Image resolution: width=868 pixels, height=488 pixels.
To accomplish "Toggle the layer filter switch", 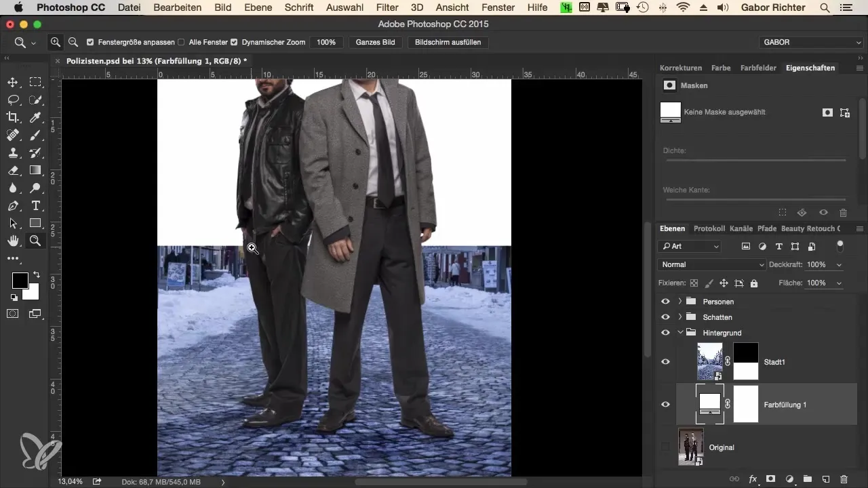I will 841,245.
